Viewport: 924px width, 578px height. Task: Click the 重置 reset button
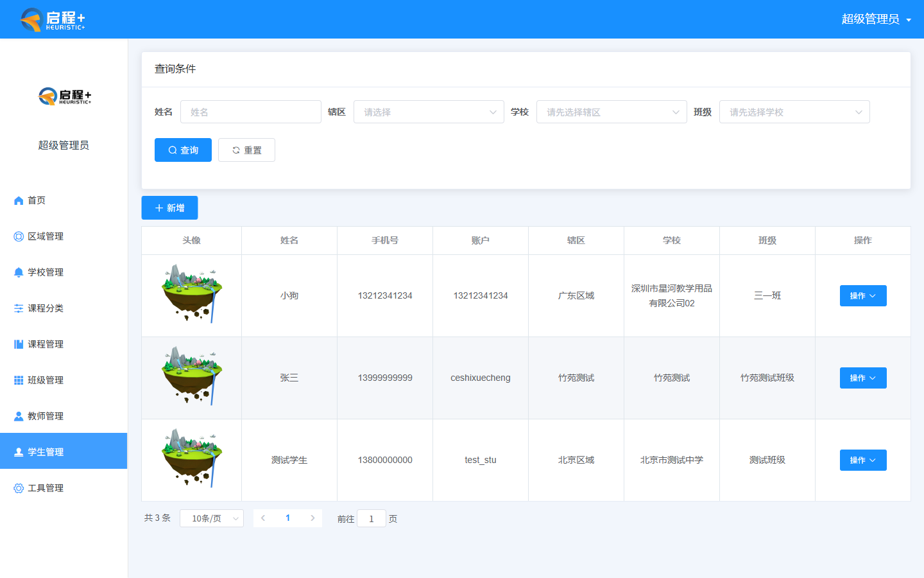pos(246,150)
